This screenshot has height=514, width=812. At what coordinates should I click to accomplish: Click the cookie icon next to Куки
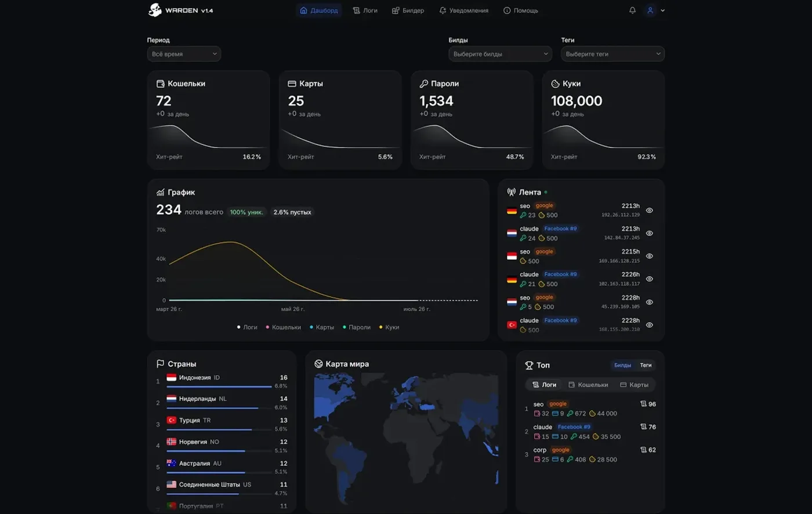(555, 84)
